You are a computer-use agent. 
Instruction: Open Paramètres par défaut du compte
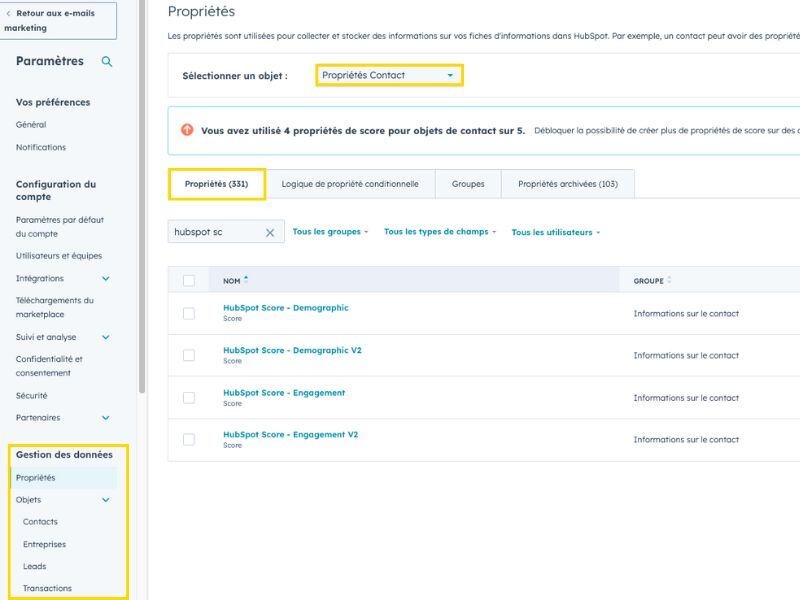[60, 227]
